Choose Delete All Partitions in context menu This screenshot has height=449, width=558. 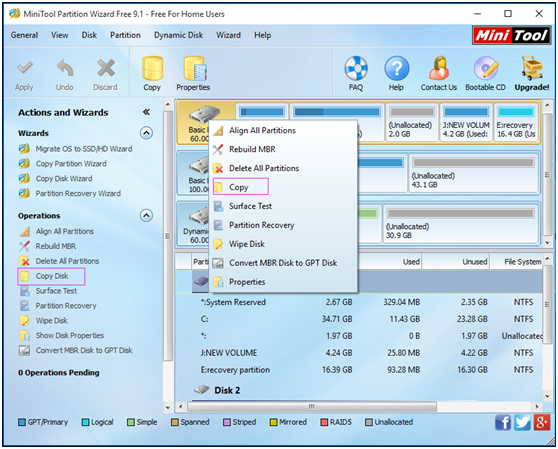click(283, 168)
